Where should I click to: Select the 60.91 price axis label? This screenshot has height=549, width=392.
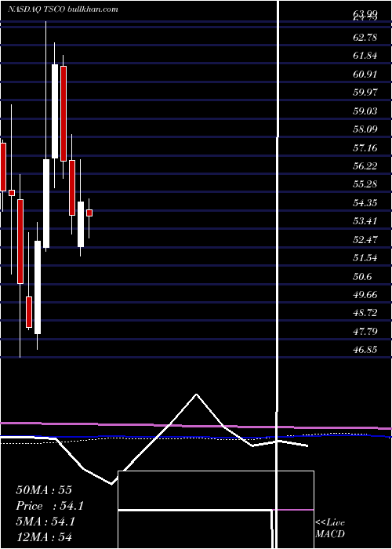(x=365, y=74)
